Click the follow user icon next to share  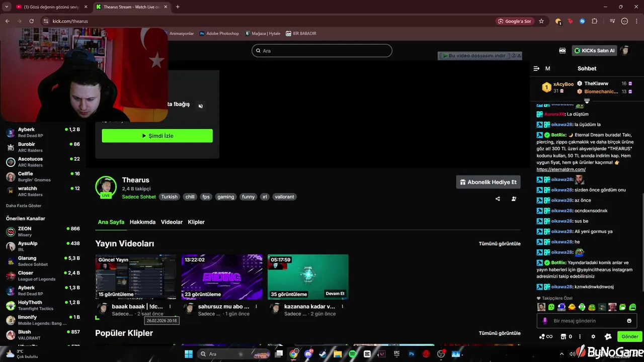(514, 199)
